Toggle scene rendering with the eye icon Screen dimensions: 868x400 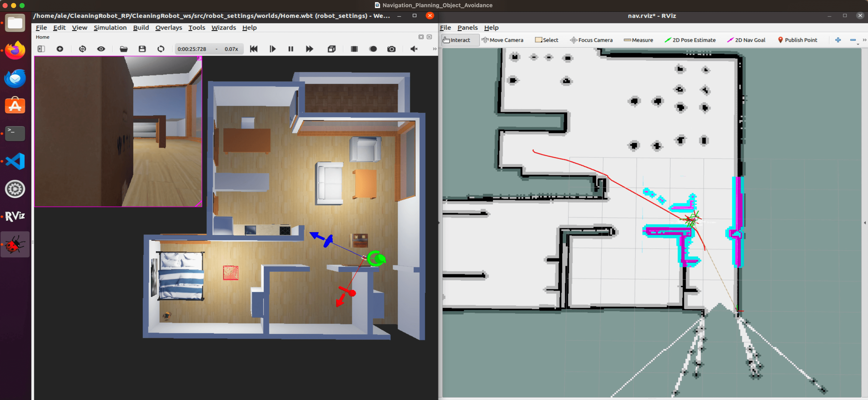(101, 49)
